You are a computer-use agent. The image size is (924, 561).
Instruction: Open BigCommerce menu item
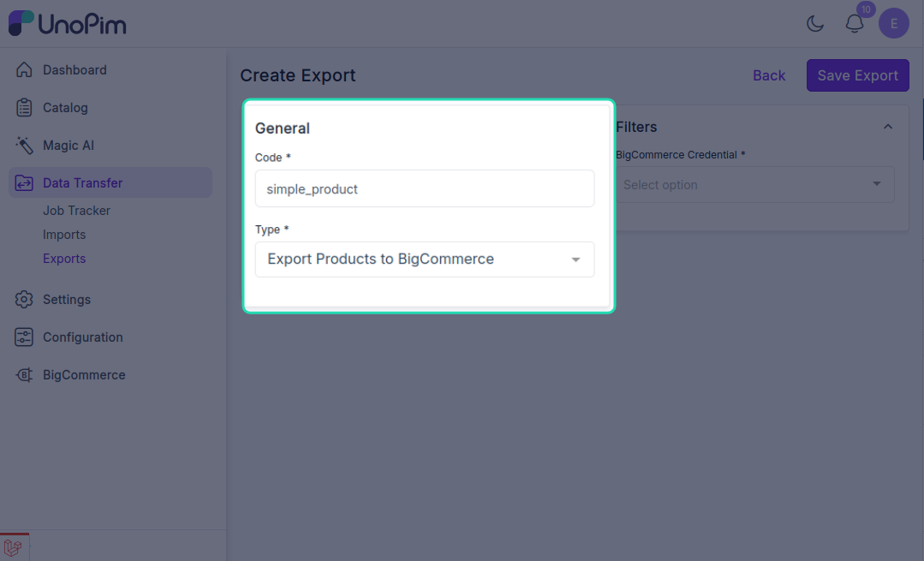tap(84, 375)
